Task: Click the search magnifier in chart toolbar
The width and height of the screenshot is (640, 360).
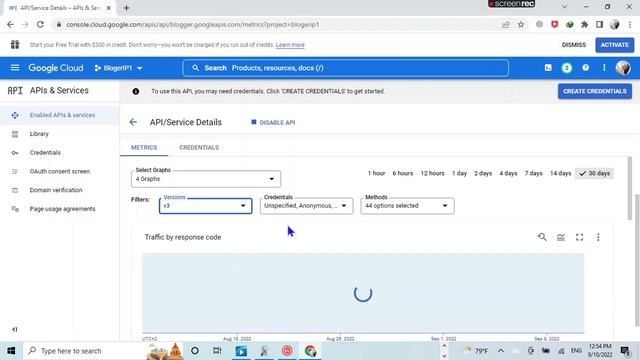Action: click(x=542, y=237)
